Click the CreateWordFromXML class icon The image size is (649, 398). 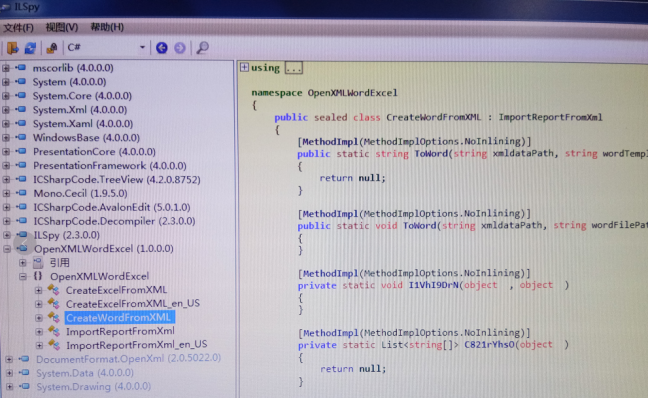coord(54,318)
